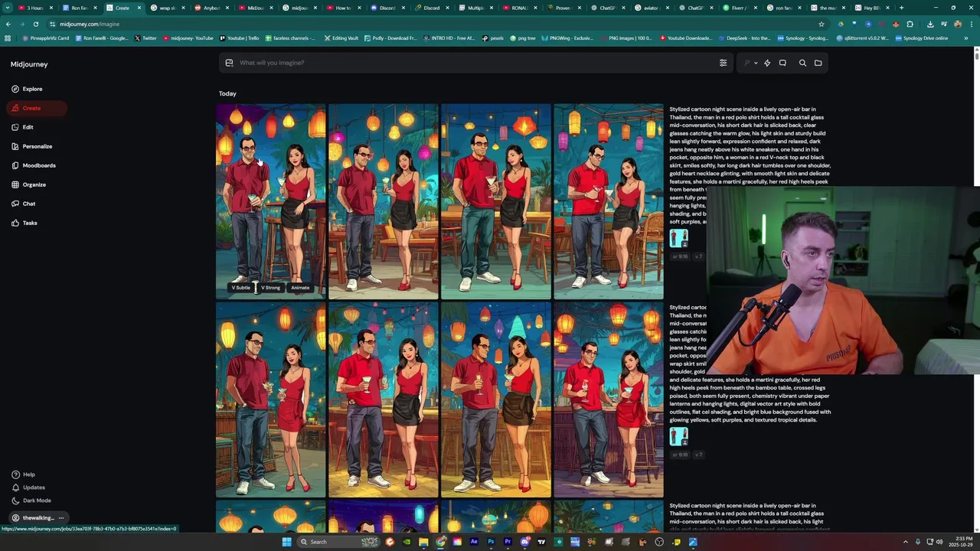Open Moodboards from the sidebar
The height and width of the screenshot is (551, 980).
pyautogui.click(x=34, y=165)
